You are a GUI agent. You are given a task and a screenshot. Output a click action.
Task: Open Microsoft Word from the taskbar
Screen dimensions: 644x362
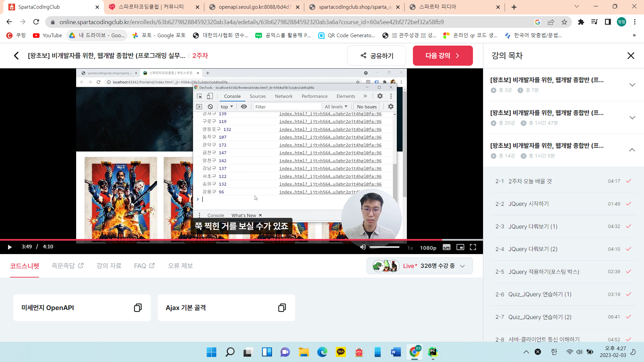coord(396,352)
